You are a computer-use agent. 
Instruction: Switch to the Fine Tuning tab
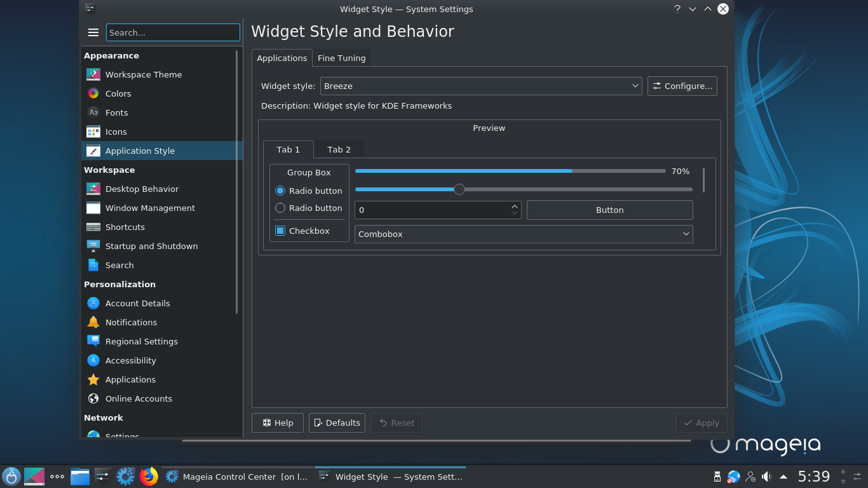pyautogui.click(x=341, y=58)
